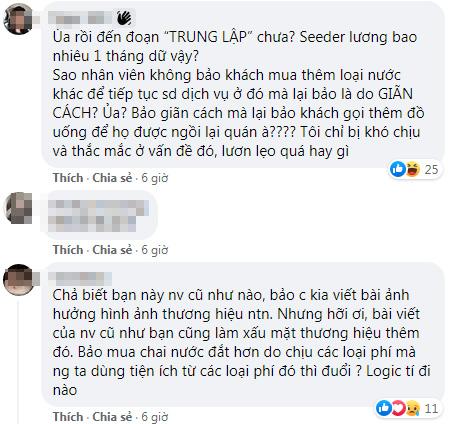Click Thích under the second comment
The width and height of the screenshot is (463, 424).
click(x=68, y=250)
